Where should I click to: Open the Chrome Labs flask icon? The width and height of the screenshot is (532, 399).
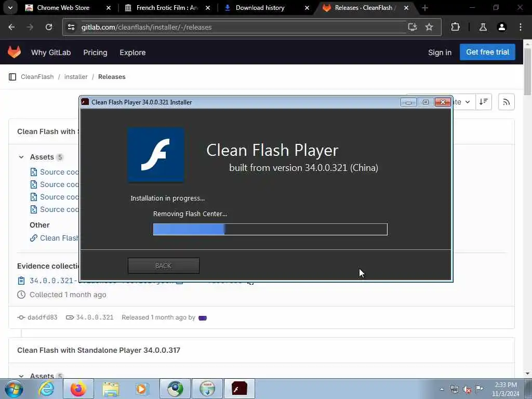pyautogui.click(x=483, y=27)
